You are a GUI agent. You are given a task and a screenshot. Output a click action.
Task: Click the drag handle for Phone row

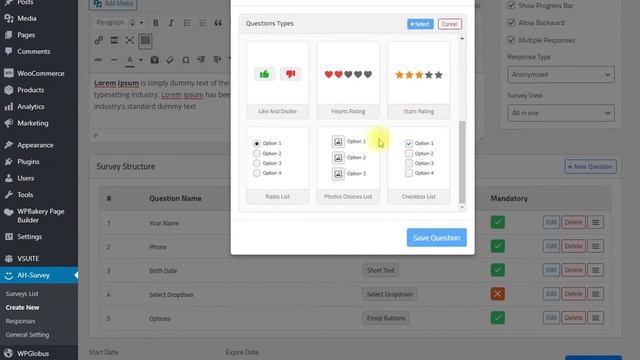coord(596,246)
